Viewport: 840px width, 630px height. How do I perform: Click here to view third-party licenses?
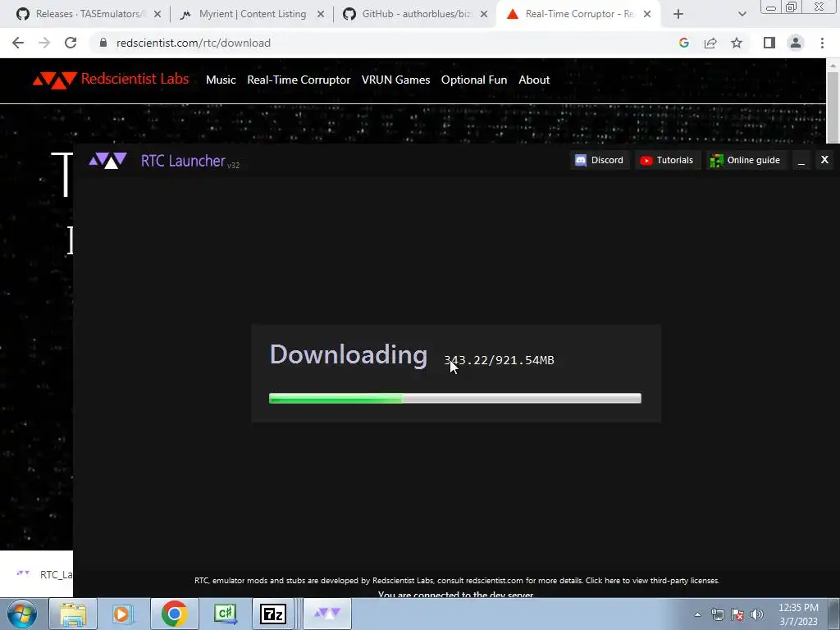pos(652,580)
